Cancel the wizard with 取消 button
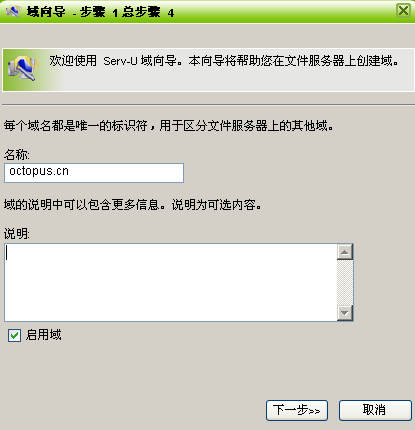The height and width of the screenshot is (430, 415). coord(375,410)
